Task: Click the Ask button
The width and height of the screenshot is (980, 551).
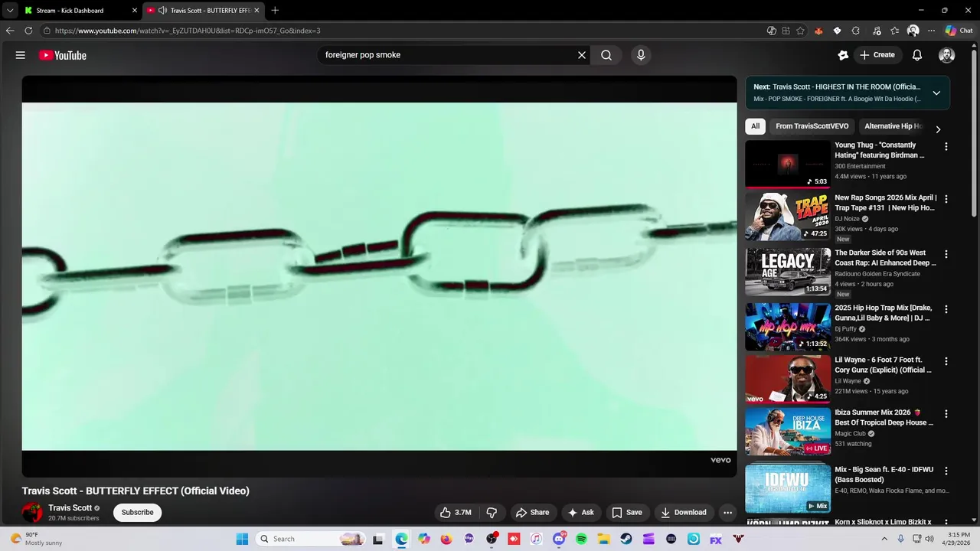Action: 580,513
